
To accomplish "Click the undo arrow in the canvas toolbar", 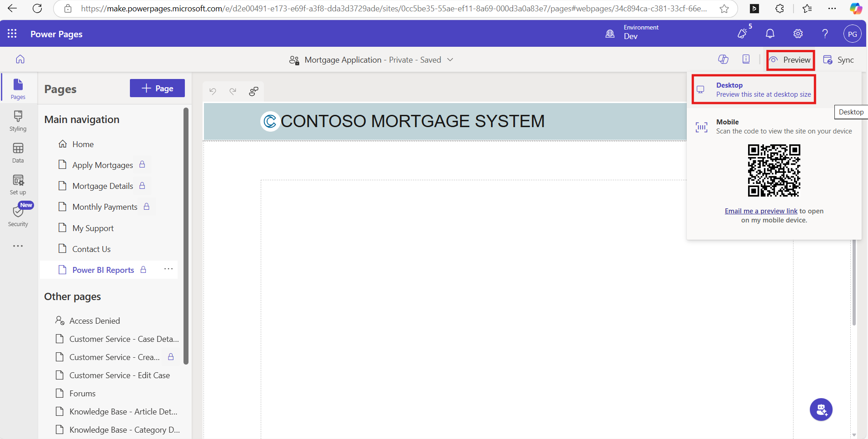I will pos(213,91).
